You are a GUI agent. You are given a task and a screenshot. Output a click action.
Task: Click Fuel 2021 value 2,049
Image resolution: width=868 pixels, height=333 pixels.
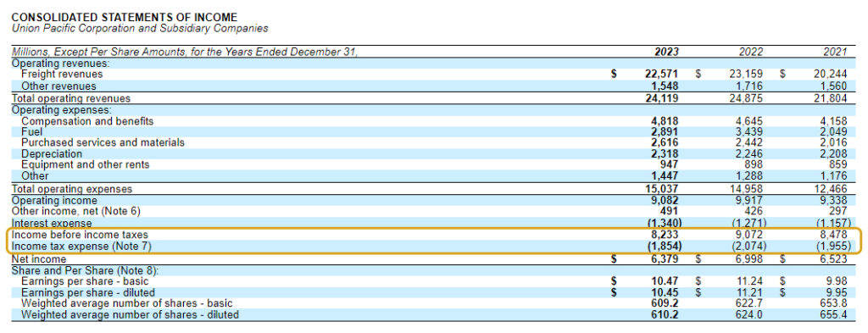click(x=834, y=133)
